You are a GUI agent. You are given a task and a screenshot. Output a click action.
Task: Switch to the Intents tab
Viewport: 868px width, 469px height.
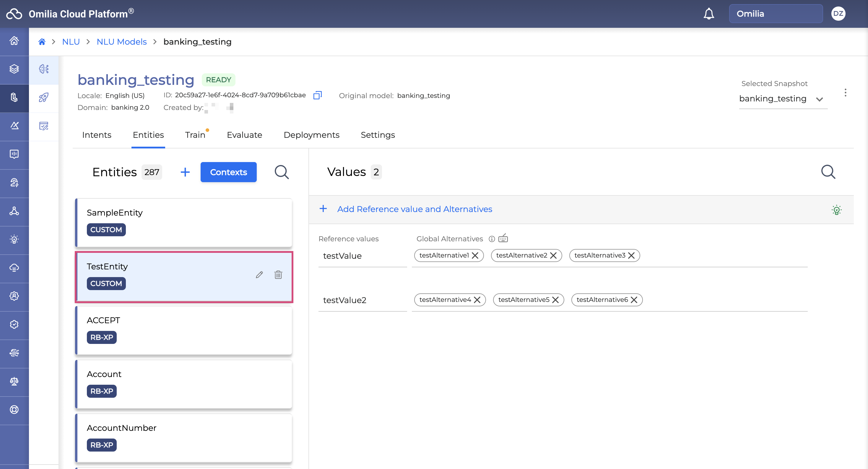click(96, 135)
